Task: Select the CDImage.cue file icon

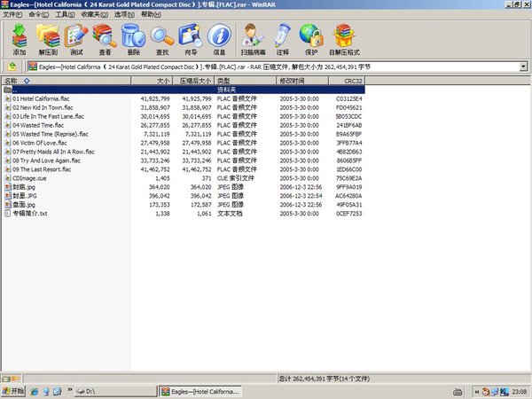Action: [8, 178]
